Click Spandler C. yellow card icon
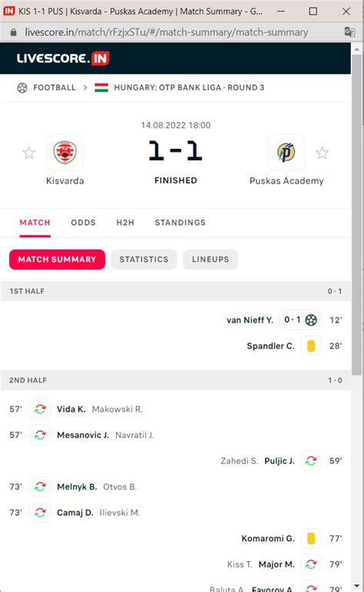Image resolution: width=364 pixels, height=592 pixels. pos(311,346)
